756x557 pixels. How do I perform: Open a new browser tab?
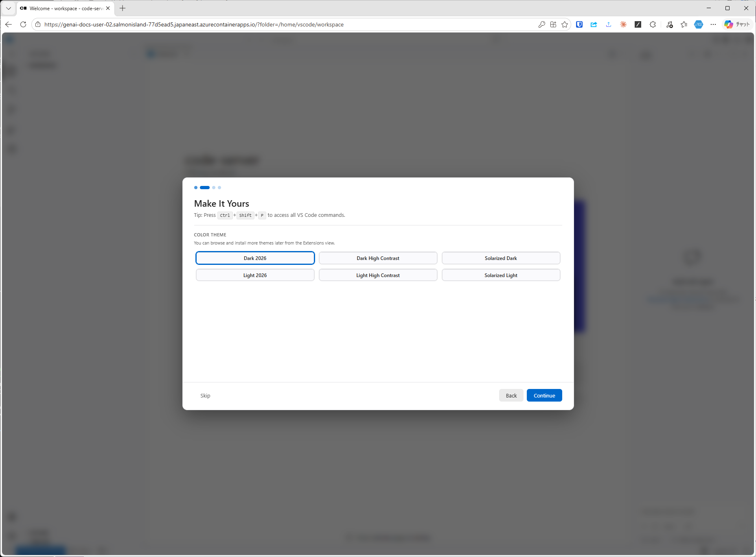[123, 8]
